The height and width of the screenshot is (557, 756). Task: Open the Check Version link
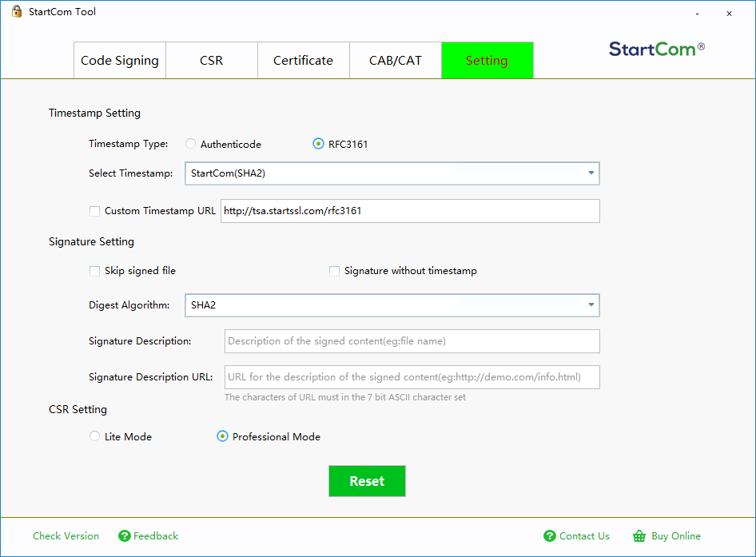pos(66,535)
